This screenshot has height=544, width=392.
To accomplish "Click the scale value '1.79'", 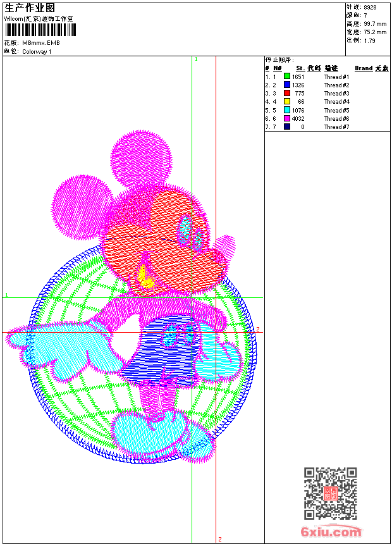I will click(x=369, y=40).
